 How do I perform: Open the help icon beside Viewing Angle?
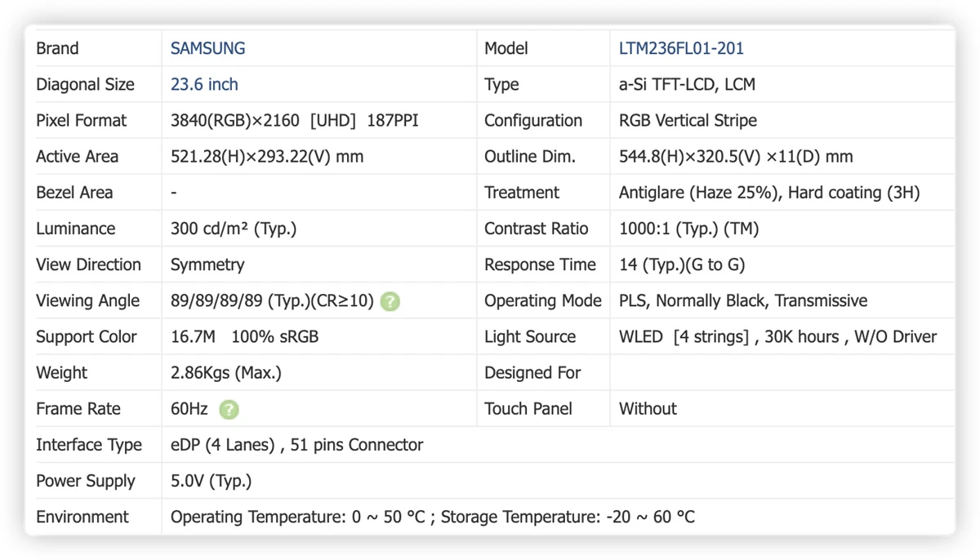click(390, 301)
